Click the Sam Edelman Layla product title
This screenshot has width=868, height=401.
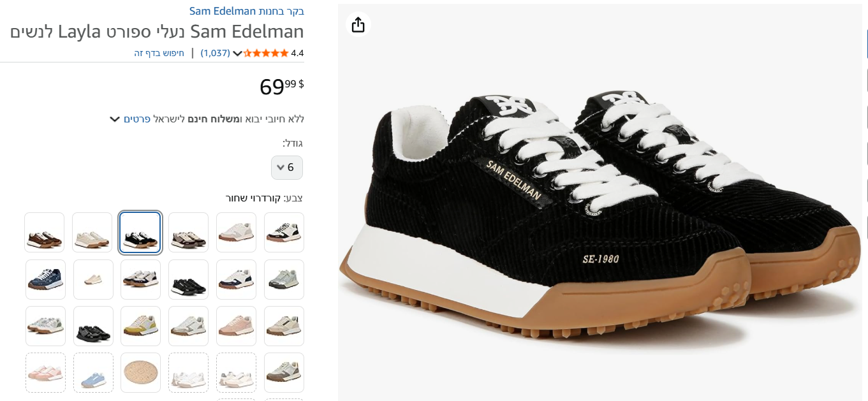point(157,31)
